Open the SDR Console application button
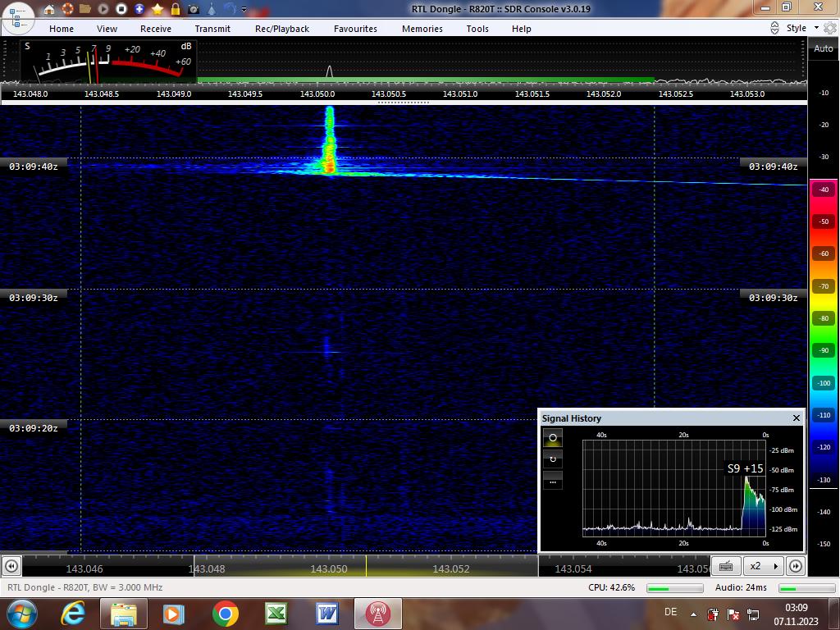 [x=17, y=18]
